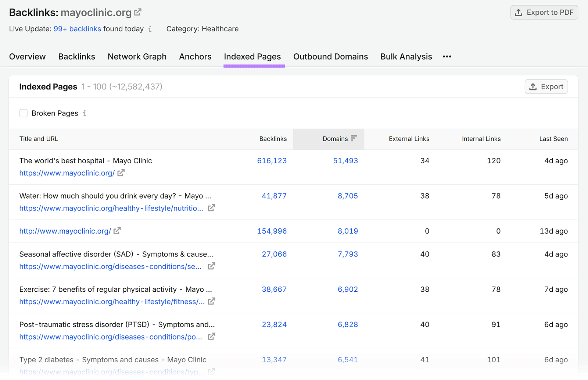The width and height of the screenshot is (588, 380).
Task: Enable the Broken Pages checkbox
Action: click(24, 113)
